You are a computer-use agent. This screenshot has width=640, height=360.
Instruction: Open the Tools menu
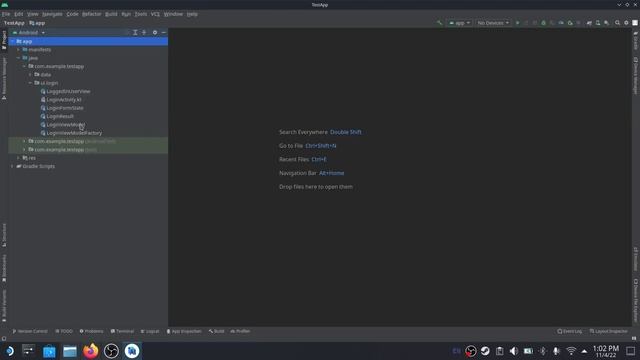pyautogui.click(x=140, y=14)
